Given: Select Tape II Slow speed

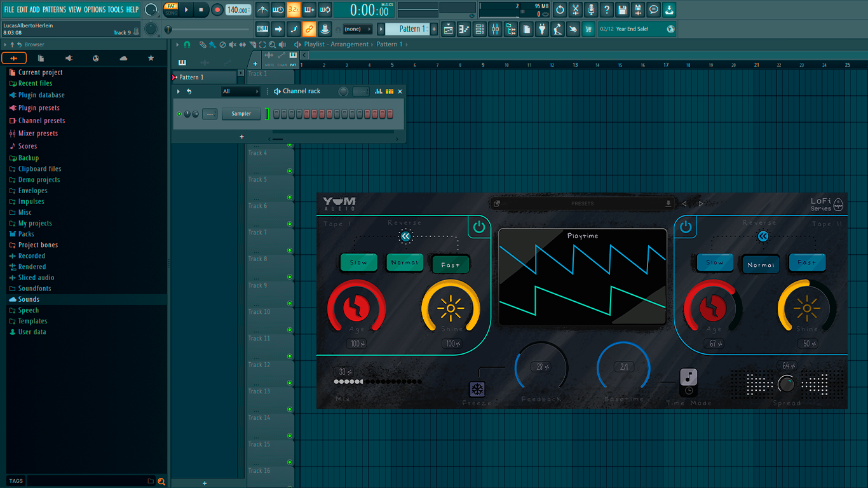Looking at the screenshot, I should (715, 262).
